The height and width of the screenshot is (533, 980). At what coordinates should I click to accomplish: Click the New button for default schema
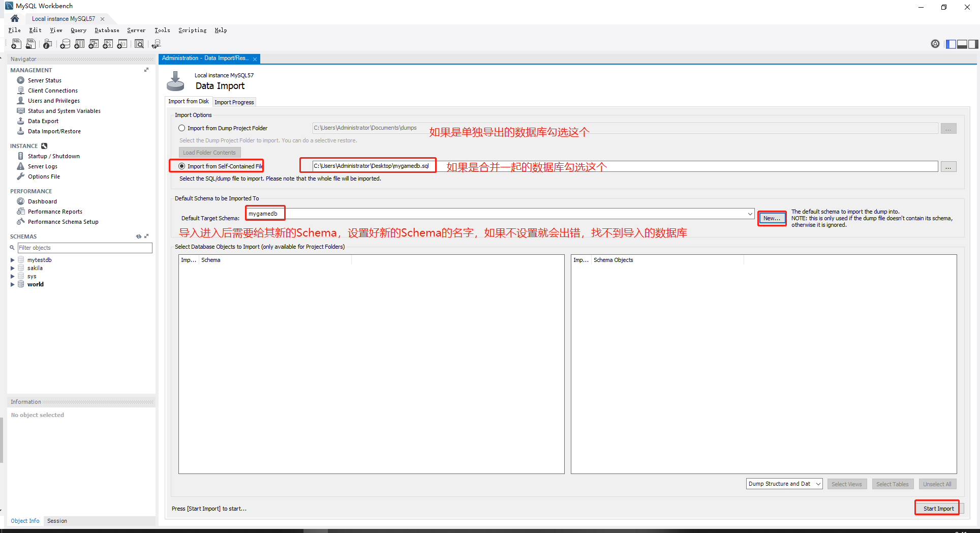click(x=772, y=218)
